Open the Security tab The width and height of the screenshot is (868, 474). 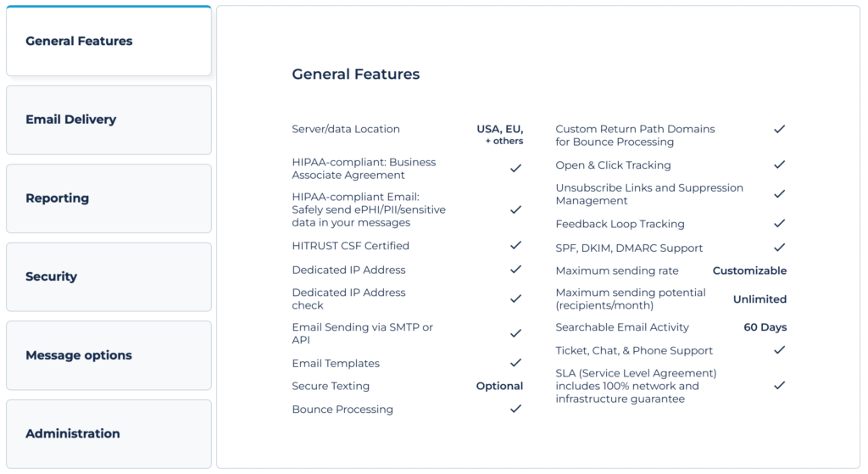108,276
